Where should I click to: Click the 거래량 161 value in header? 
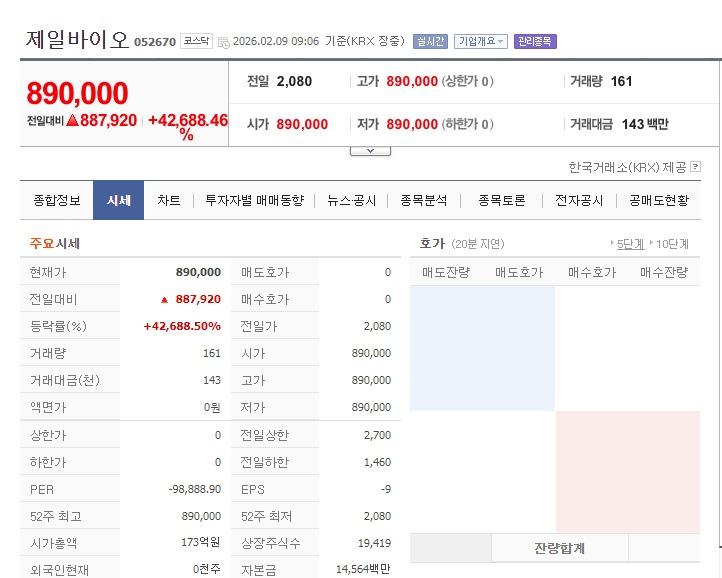(621, 82)
